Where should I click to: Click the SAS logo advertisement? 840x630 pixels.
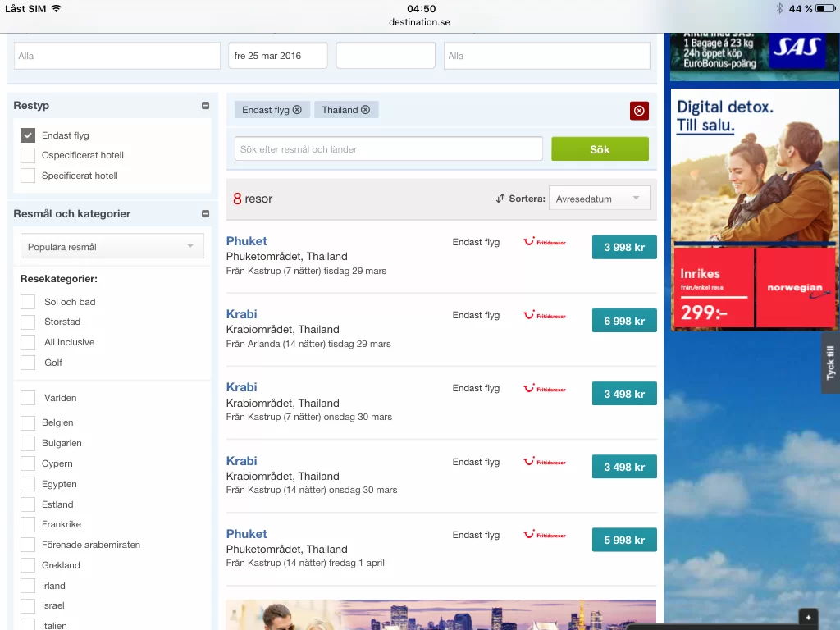(x=796, y=48)
